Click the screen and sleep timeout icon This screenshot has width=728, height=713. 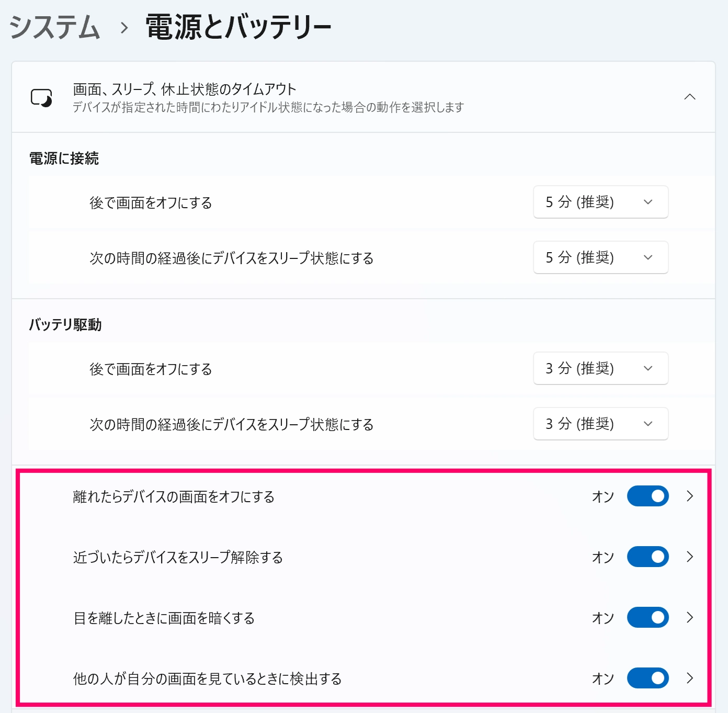(x=41, y=98)
